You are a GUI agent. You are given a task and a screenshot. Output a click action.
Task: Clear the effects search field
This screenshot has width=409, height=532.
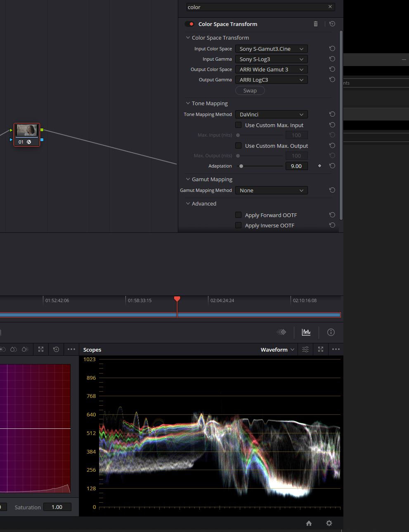pyautogui.click(x=330, y=7)
